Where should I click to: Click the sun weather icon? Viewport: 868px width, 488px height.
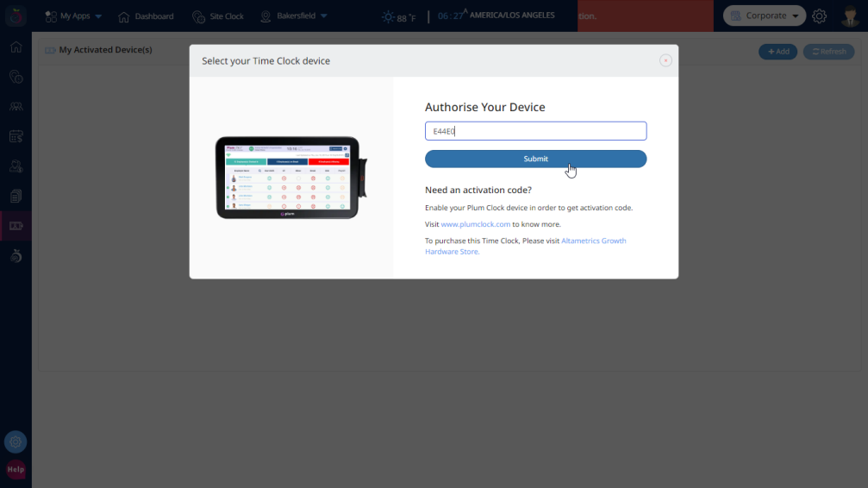(389, 17)
